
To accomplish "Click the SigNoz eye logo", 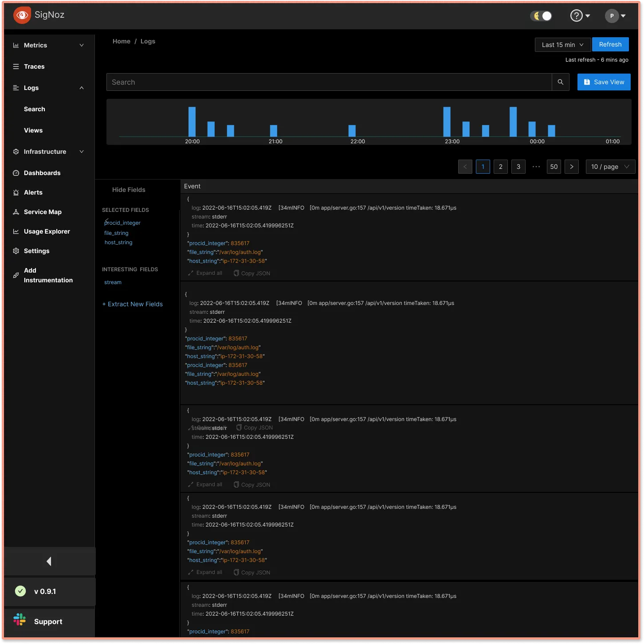I will [x=22, y=15].
